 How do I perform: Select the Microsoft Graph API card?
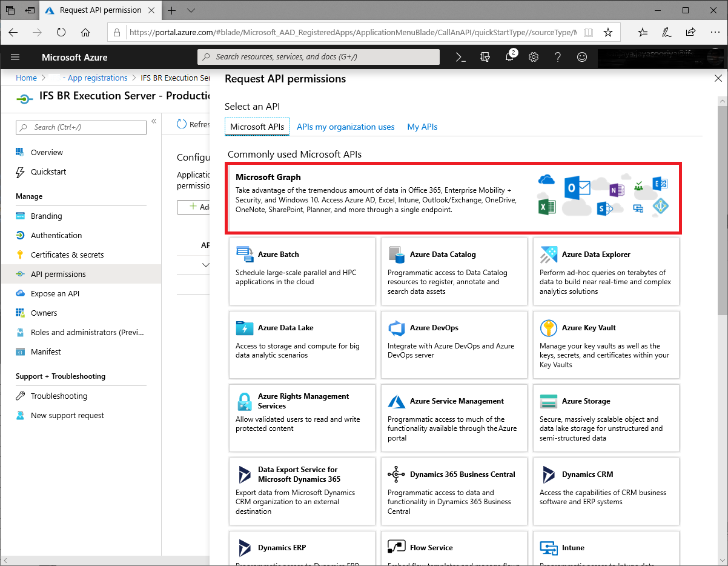pos(454,198)
